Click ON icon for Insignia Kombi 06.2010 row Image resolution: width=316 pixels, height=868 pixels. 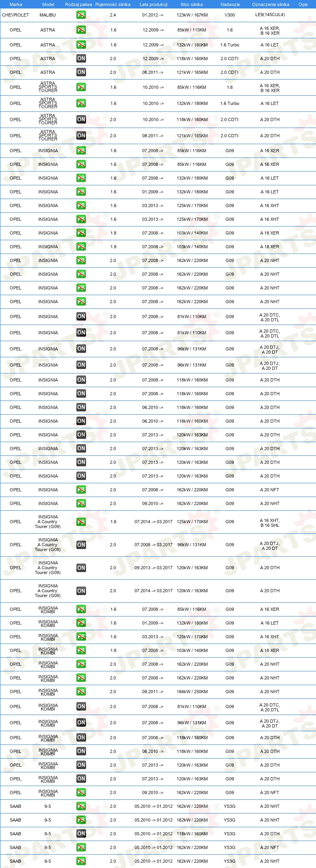coord(81,751)
